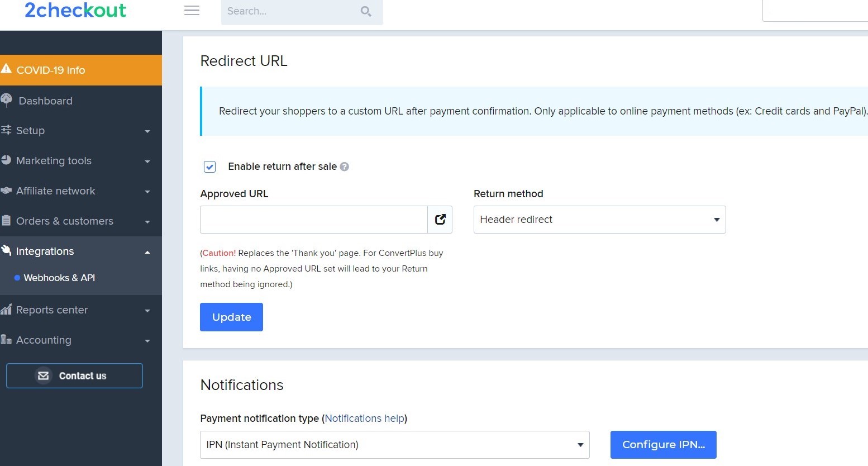868x466 pixels.
Task: Open the Notifications help link
Action: 364,419
